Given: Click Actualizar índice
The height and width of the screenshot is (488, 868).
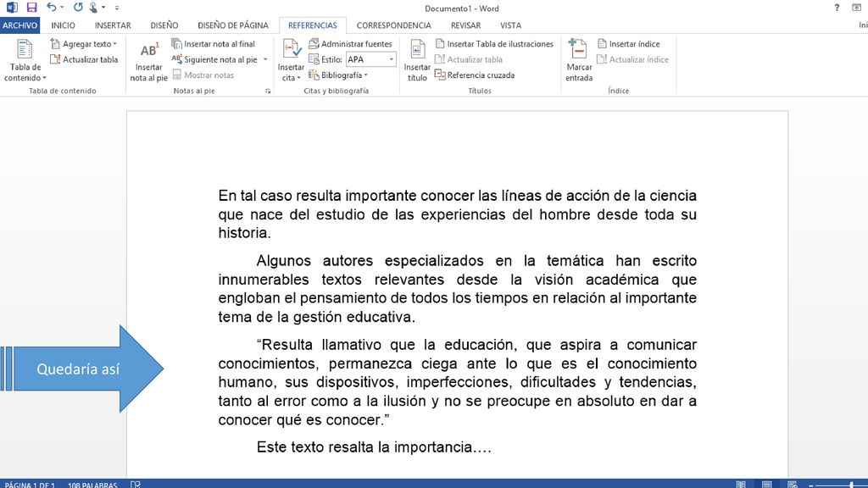Looking at the screenshot, I should 632,59.
